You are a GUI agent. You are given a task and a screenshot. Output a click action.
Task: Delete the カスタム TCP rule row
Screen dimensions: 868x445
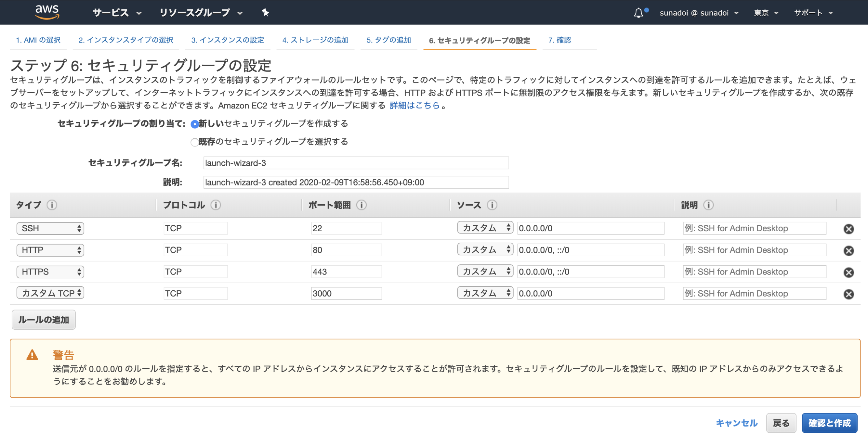[x=849, y=295]
